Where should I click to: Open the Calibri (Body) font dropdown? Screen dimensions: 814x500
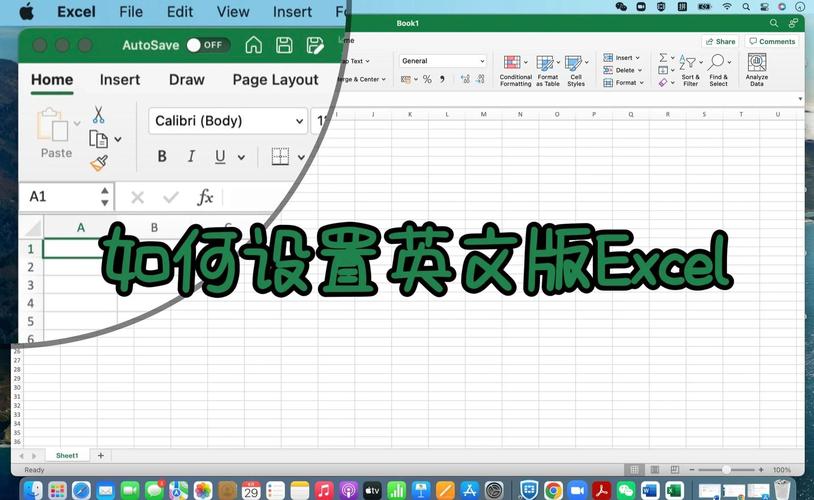tap(300, 121)
